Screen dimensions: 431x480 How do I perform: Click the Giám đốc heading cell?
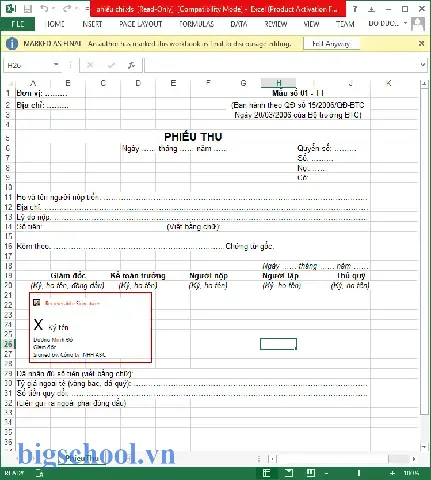click(x=68, y=276)
